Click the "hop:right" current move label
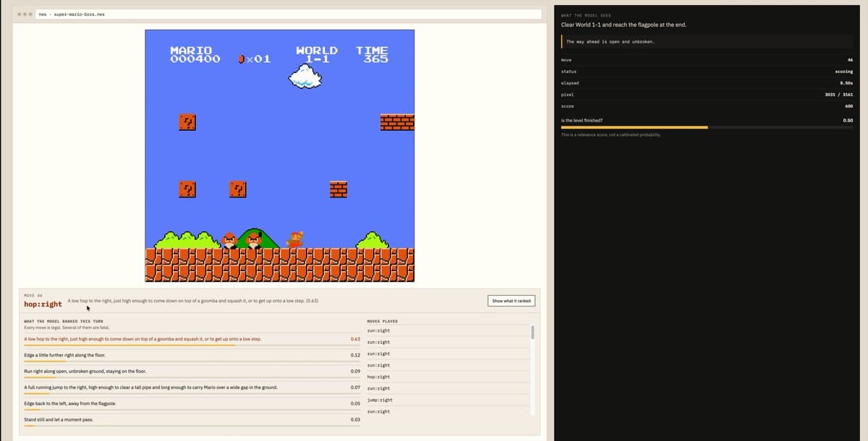This screenshot has width=868, height=441. click(43, 304)
